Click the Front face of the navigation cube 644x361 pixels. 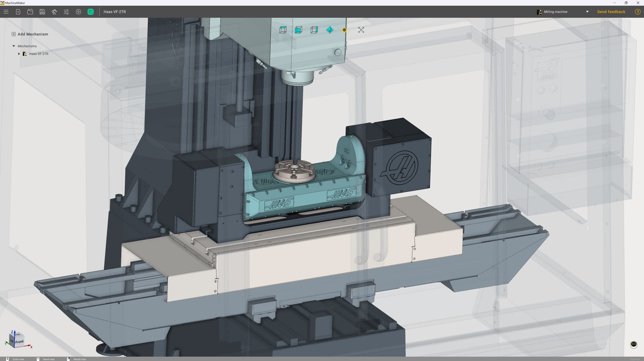click(x=19, y=342)
